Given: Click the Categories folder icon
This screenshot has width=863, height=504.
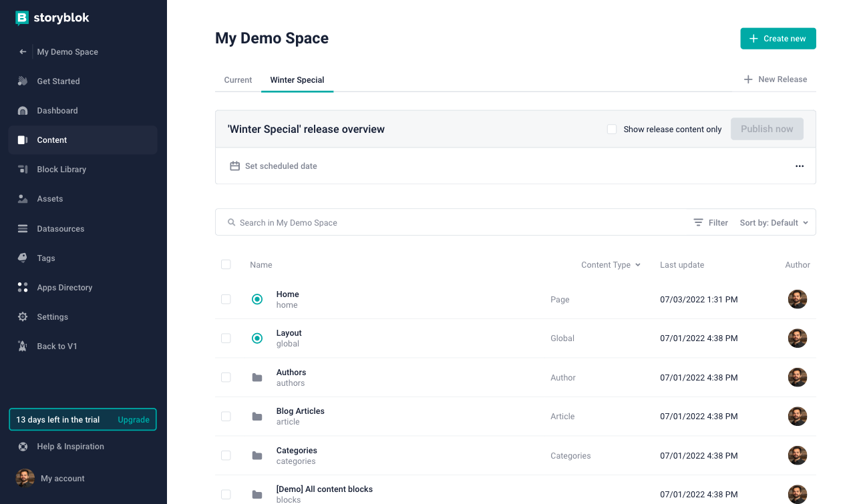Looking at the screenshot, I should coord(257,455).
